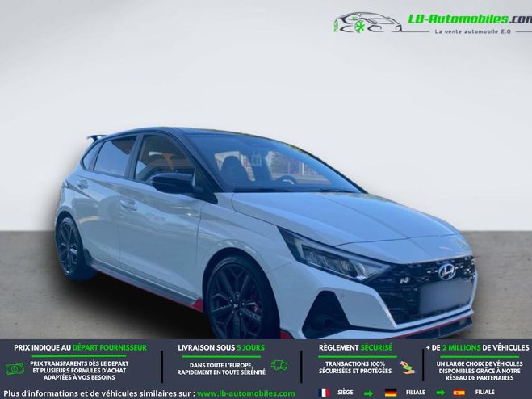
Task: Click the 'La vente automobile 2.0' tagline
Action: coord(472,31)
